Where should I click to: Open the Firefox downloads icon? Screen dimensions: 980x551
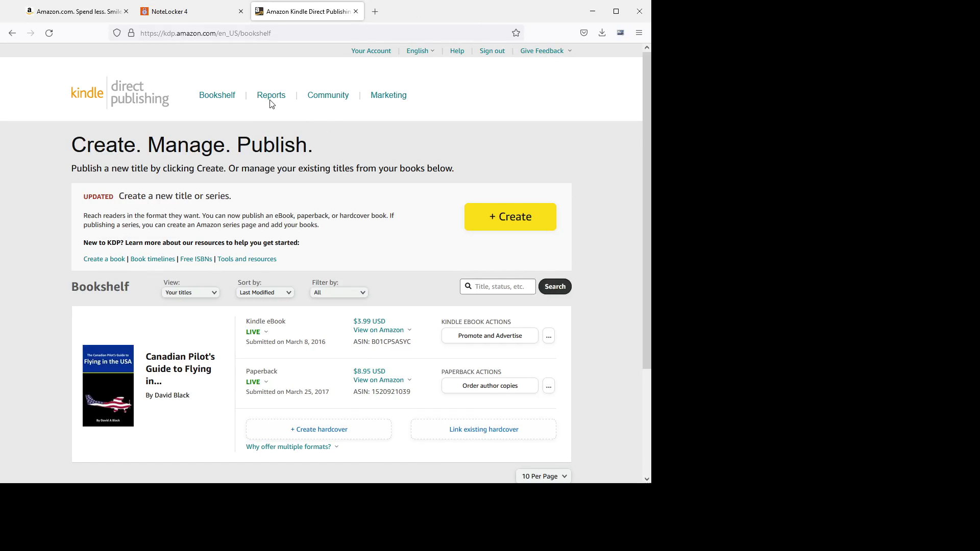click(x=602, y=33)
